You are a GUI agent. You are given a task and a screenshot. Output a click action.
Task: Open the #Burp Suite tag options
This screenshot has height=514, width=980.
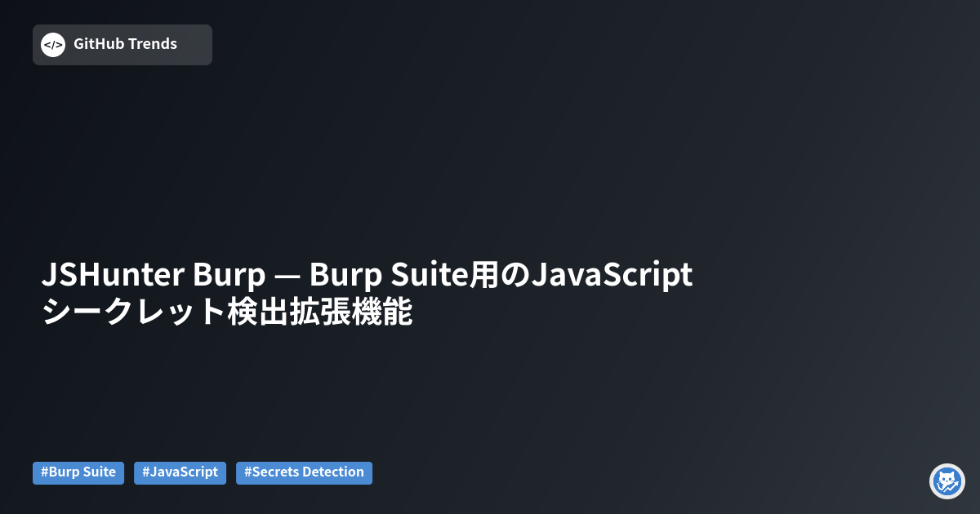[78, 472]
